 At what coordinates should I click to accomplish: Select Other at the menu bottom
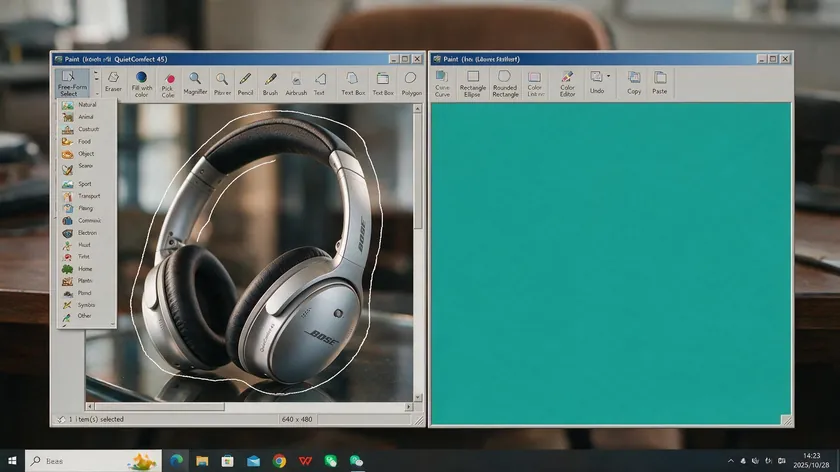click(x=86, y=316)
